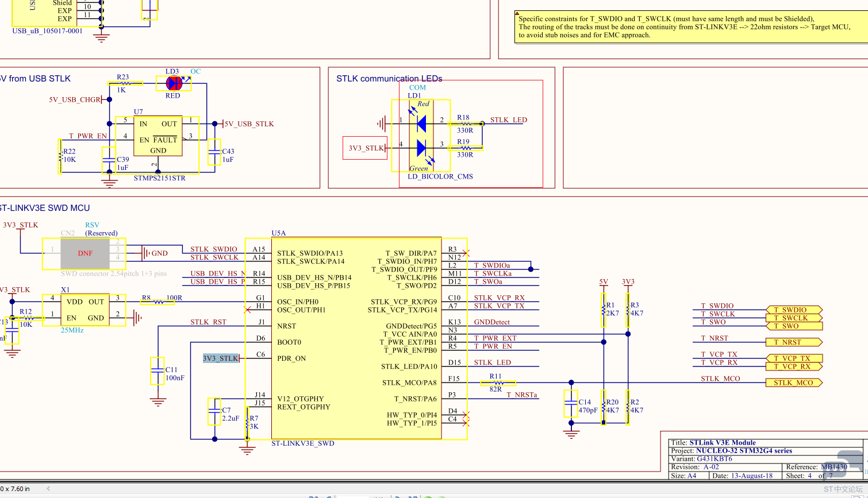Image resolution: width=868 pixels, height=498 pixels.
Task: Click the USB_DEV_HS_N net label
Action: [x=218, y=273]
